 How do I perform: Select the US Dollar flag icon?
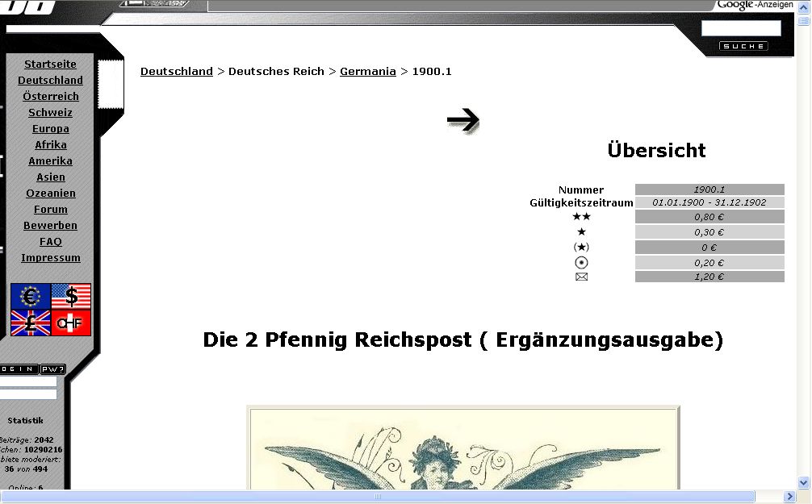[x=71, y=296]
